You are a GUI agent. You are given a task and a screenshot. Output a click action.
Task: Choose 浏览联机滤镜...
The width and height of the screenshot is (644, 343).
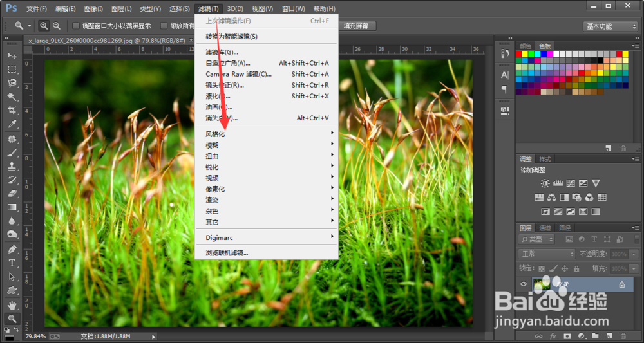266,253
